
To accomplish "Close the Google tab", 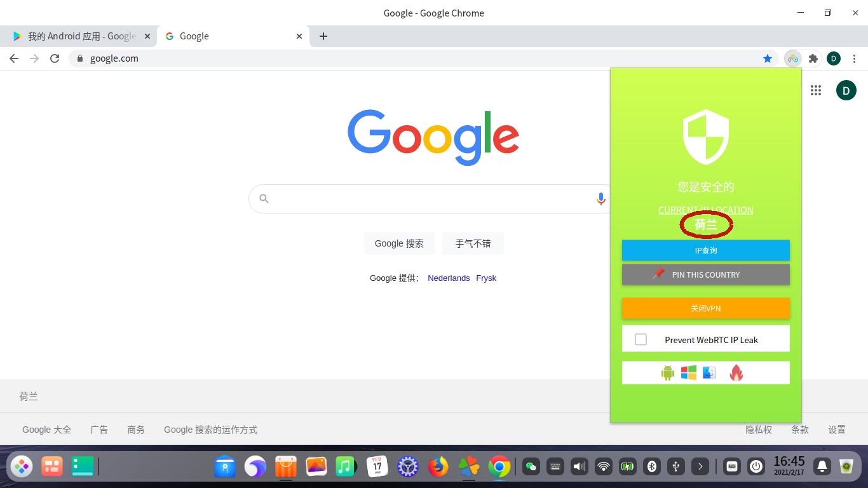I will (x=299, y=36).
